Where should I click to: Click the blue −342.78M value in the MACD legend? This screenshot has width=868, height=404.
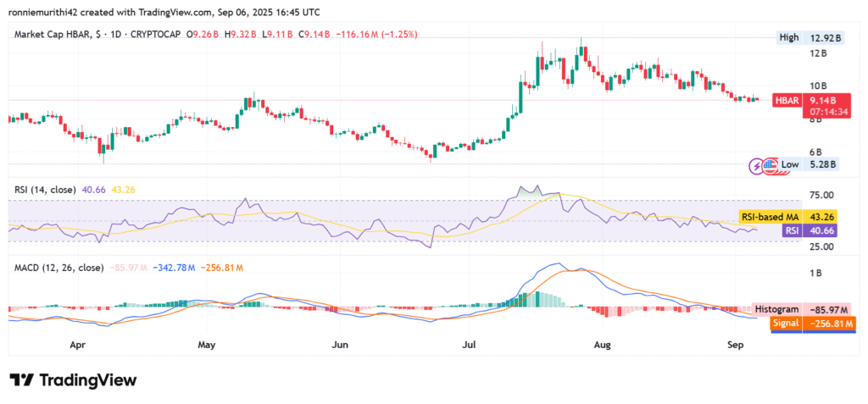pos(174,268)
